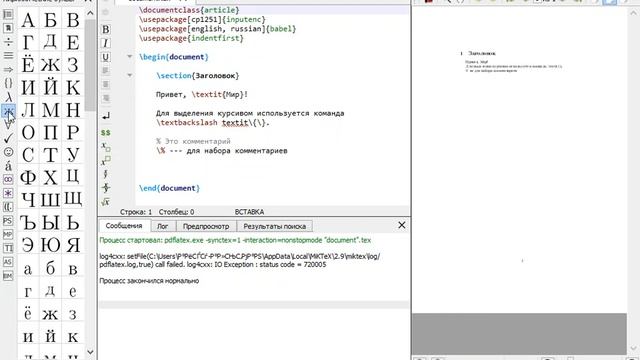Open the BM (Beamer) sidebar icon

coord(8,276)
